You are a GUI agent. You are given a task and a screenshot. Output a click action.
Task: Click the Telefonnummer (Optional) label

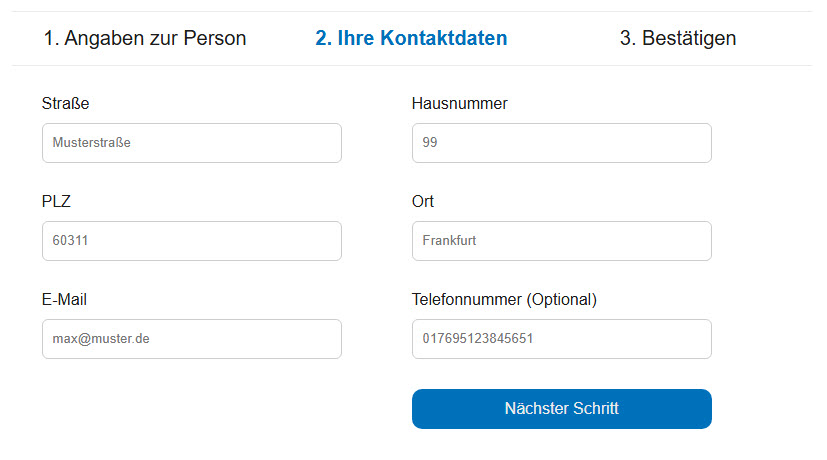click(504, 299)
